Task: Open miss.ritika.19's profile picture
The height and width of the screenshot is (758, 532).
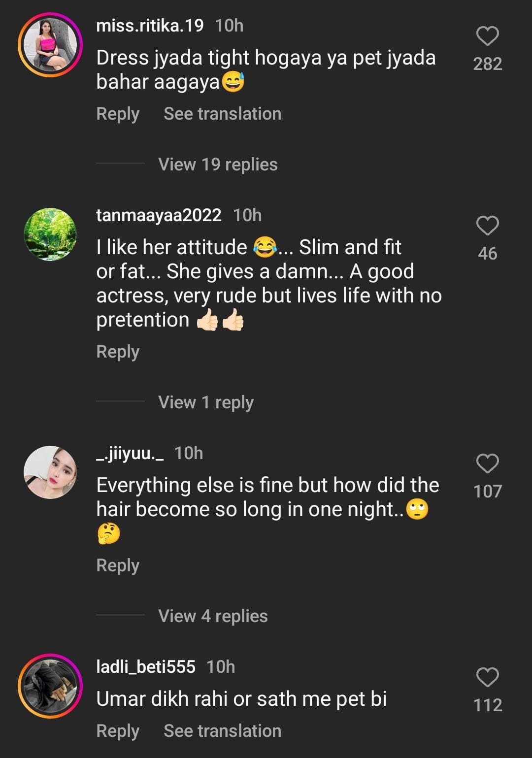Action: [x=50, y=45]
